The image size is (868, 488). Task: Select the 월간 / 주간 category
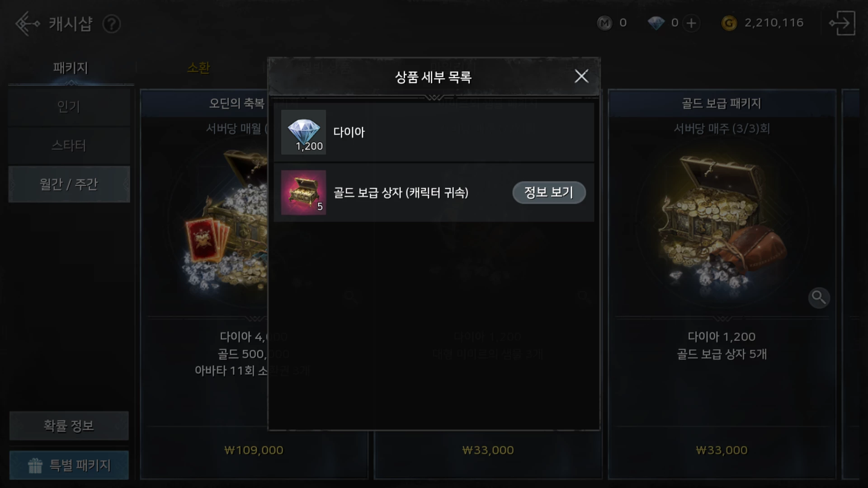tap(69, 184)
